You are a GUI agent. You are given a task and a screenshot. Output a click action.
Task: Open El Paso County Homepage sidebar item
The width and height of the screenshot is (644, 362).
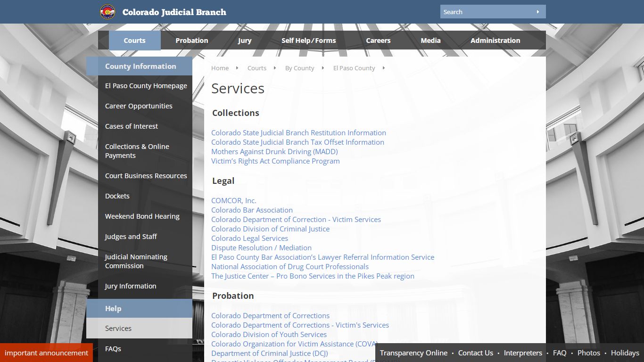pos(146,86)
